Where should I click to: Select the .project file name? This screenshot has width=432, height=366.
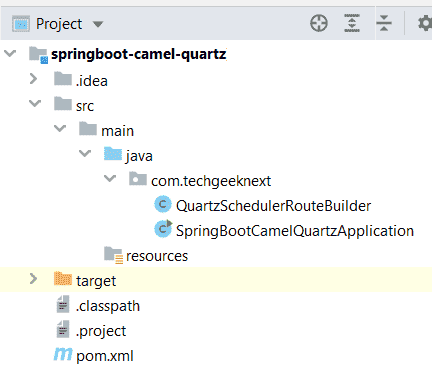(x=101, y=331)
